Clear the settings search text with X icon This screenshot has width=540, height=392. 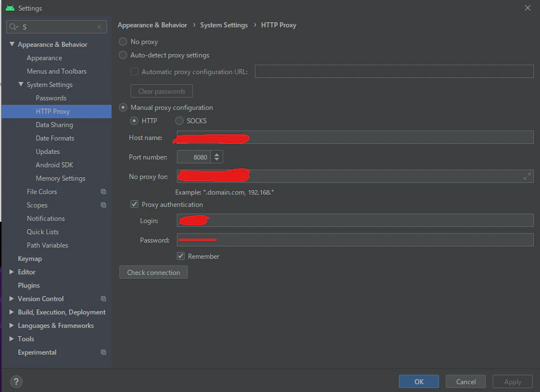(x=99, y=27)
